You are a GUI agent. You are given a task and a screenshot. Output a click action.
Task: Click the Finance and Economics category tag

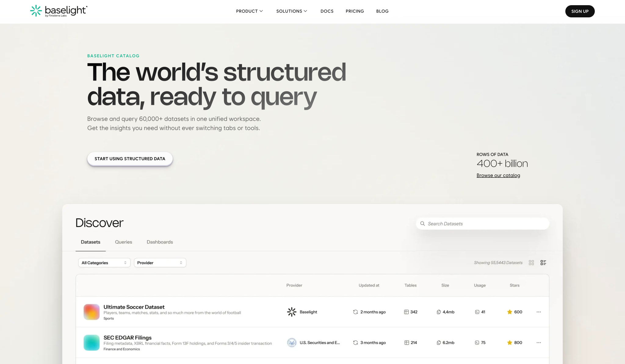tap(122, 349)
